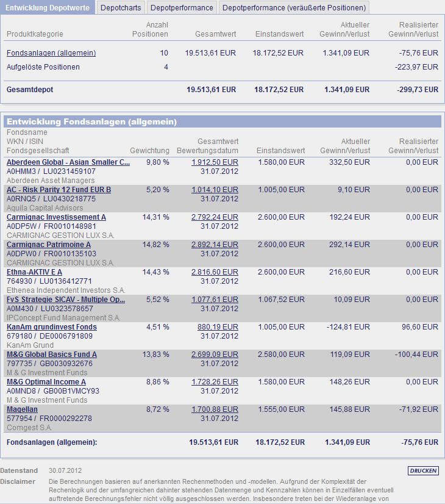This screenshot has width=445, height=504.
Task: Open AC - Risk Parity 12 Fund link
Action: pos(59,190)
